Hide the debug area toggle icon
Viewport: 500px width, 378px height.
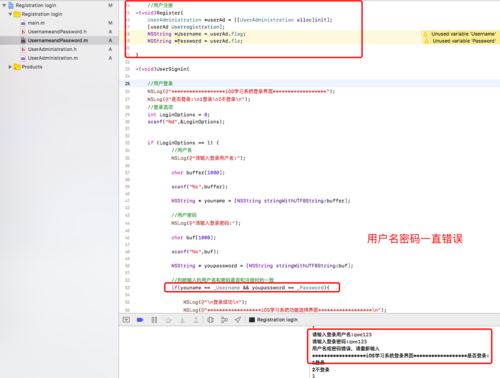pos(126,320)
